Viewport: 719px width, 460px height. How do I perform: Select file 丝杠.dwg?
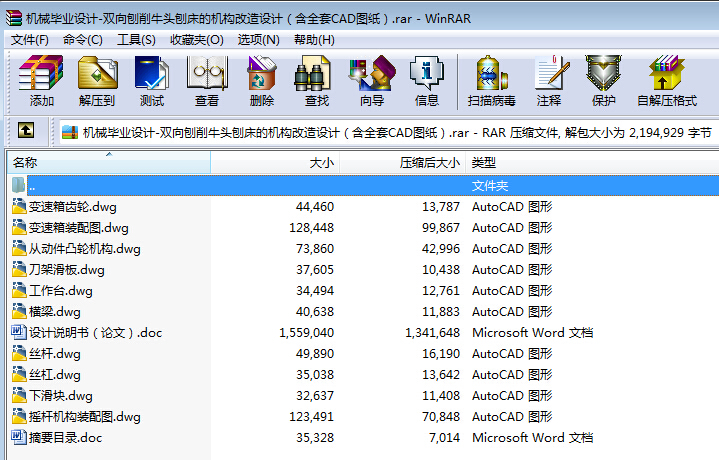[x=55, y=375]
